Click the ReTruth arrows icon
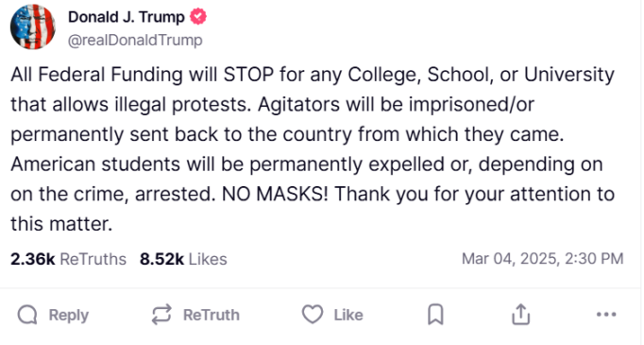644x345 pixels. coord(161,315)
